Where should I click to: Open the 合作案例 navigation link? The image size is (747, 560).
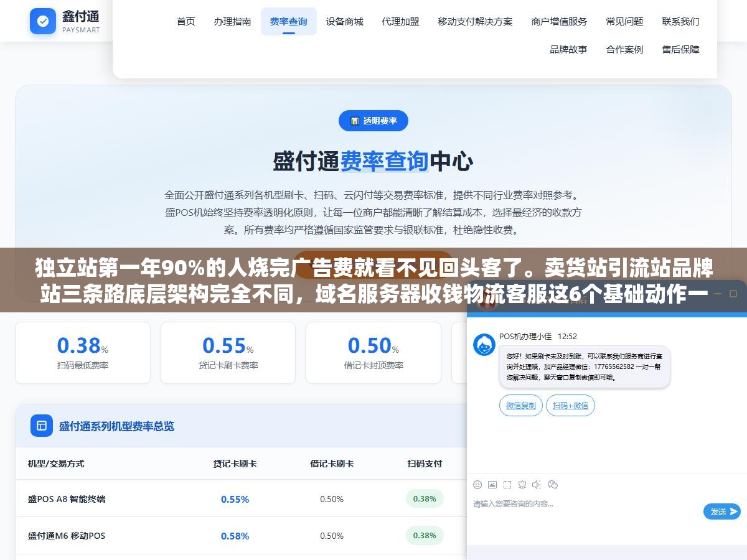click(624, 49)
